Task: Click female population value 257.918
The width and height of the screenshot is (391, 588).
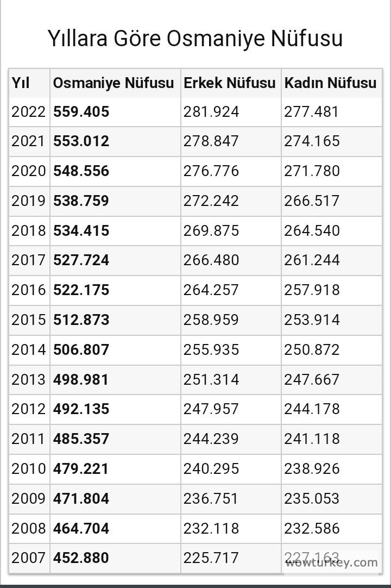Action: point(312,290)
